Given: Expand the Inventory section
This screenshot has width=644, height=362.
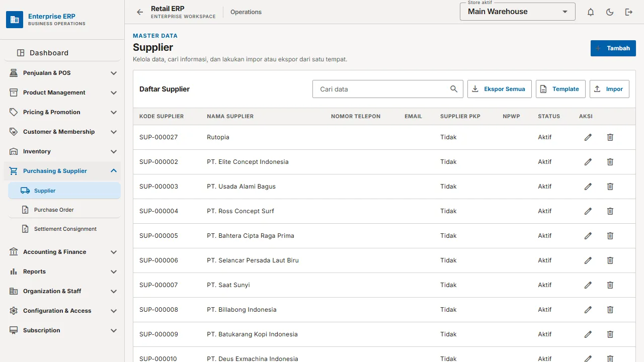Looking at the screenshot, I should point(63,151).
